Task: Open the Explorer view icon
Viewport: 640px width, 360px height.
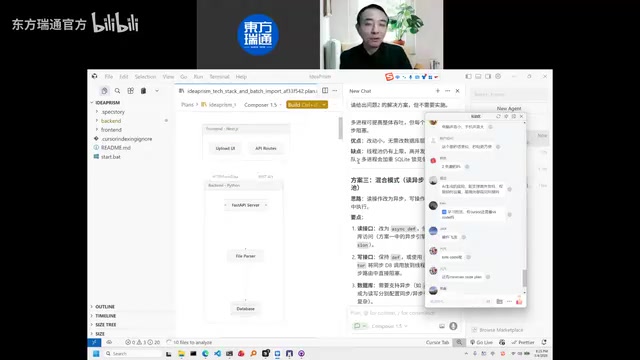Action: (104, 91)
